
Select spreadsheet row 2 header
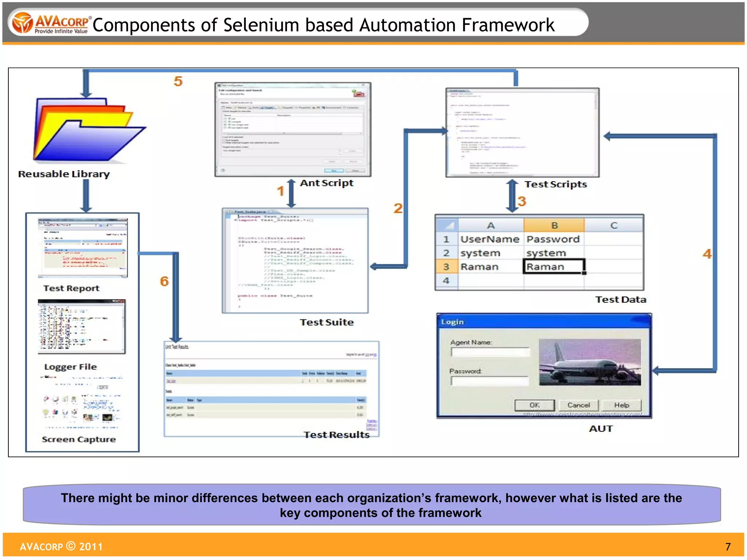tap(447, 253)
